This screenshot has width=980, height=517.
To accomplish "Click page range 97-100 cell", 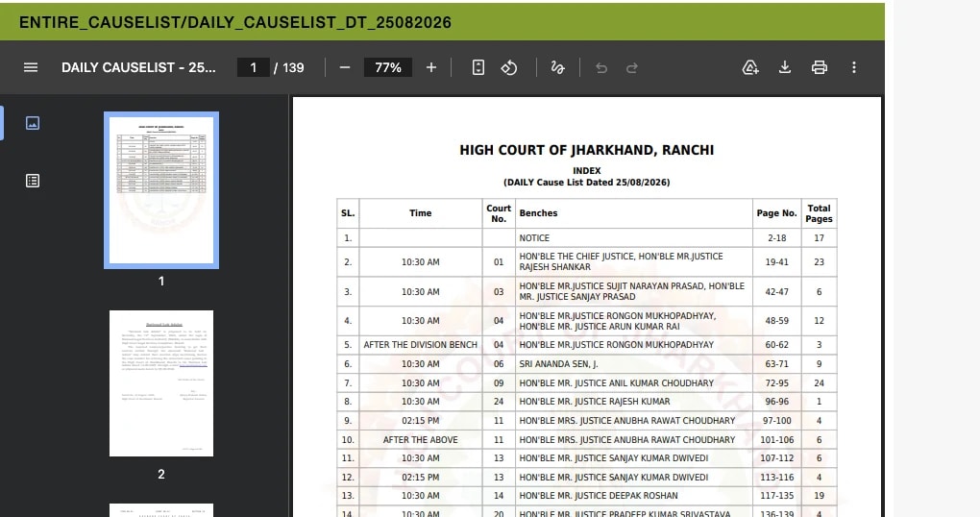I will pyautogui.click(x=777, y=421).
